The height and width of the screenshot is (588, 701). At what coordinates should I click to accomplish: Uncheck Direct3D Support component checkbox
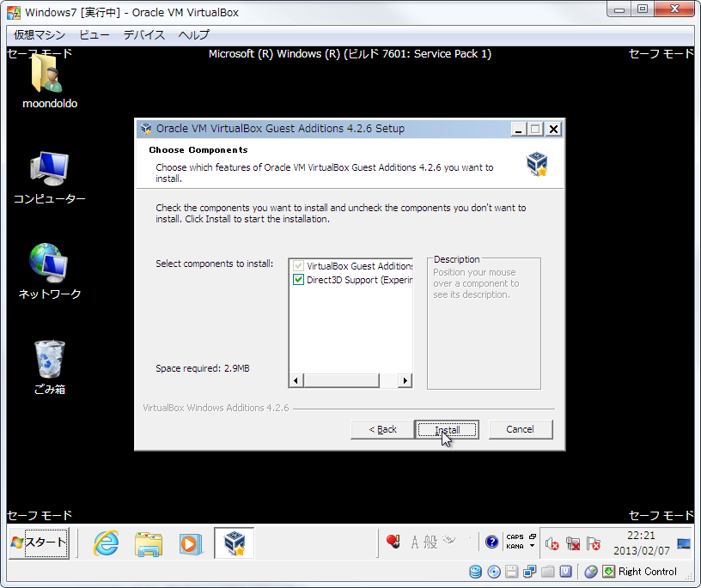click(298, 280)
